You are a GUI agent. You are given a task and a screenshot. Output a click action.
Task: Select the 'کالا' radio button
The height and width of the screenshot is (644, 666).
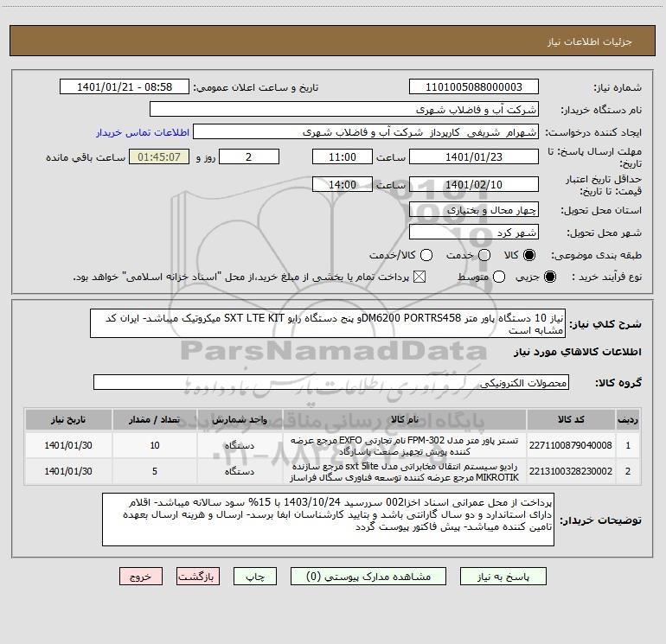click(x=529, y=255)
